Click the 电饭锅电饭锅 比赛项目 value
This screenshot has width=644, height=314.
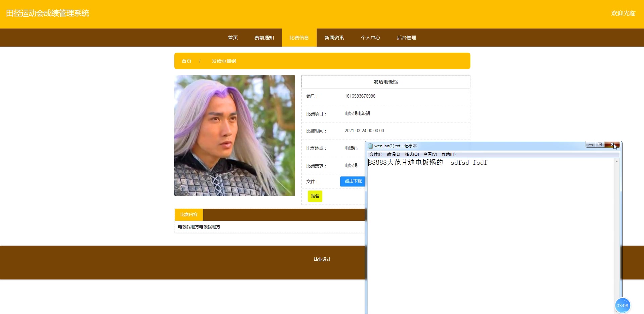pyautogui.click(x=357, y=114)
